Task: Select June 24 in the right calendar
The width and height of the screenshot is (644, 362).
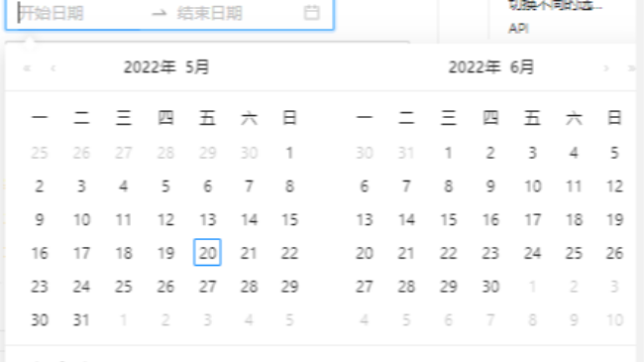Action: 532,253
